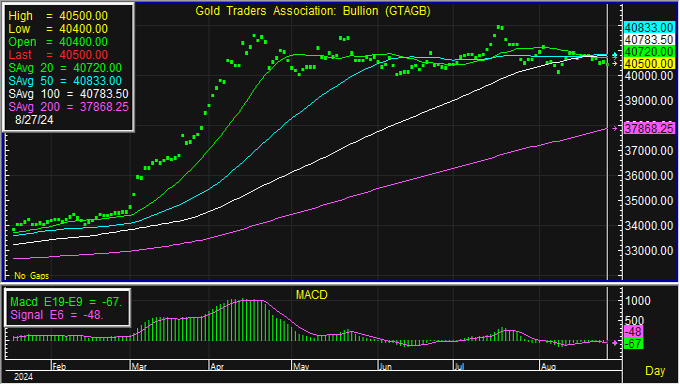Click the SAvg 20 legend entry
The height and width of the screenshot is (385, 680).
click(65, 68)
